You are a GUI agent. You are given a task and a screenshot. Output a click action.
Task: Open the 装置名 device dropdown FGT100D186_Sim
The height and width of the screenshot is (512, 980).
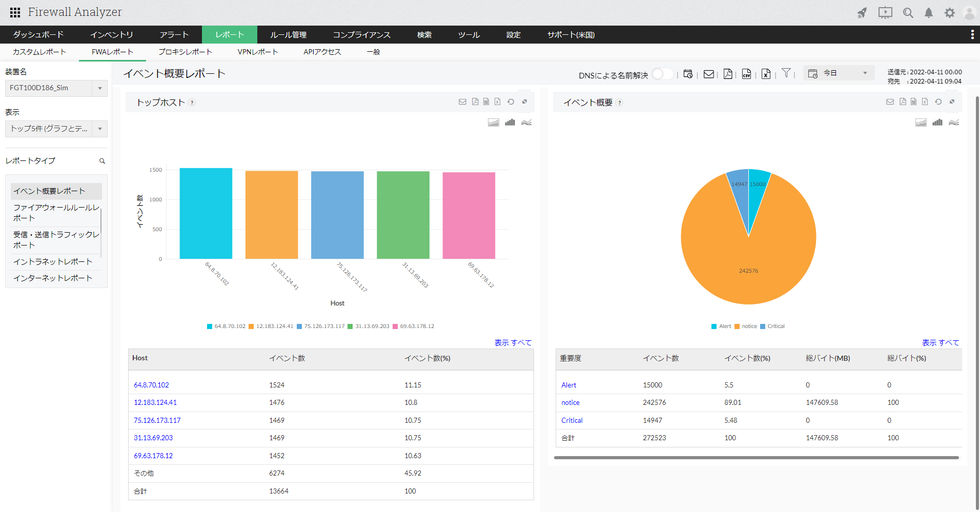point(56,88)
